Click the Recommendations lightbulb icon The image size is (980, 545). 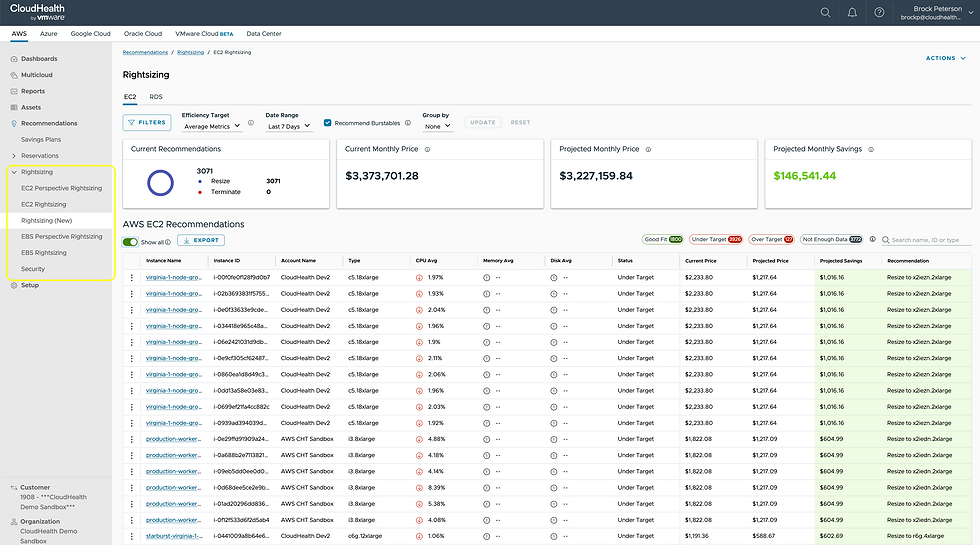click(x=14, y=124)
